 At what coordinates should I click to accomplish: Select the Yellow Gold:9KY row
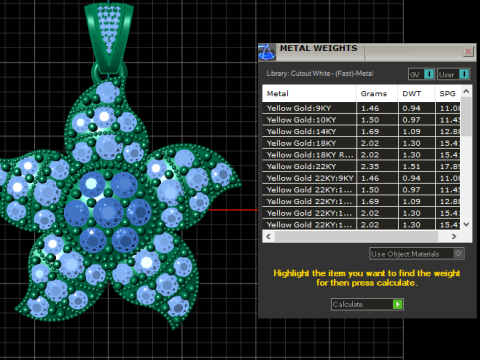click(361, 108)
